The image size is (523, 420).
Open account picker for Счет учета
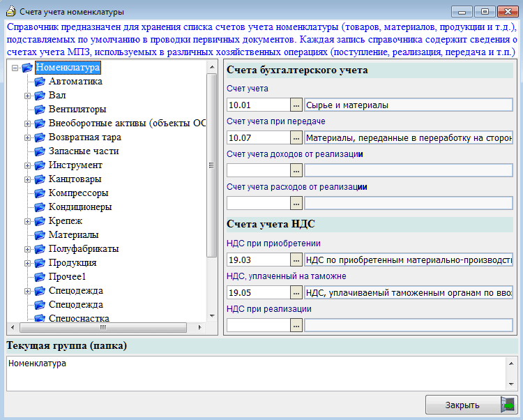(296, 105)
